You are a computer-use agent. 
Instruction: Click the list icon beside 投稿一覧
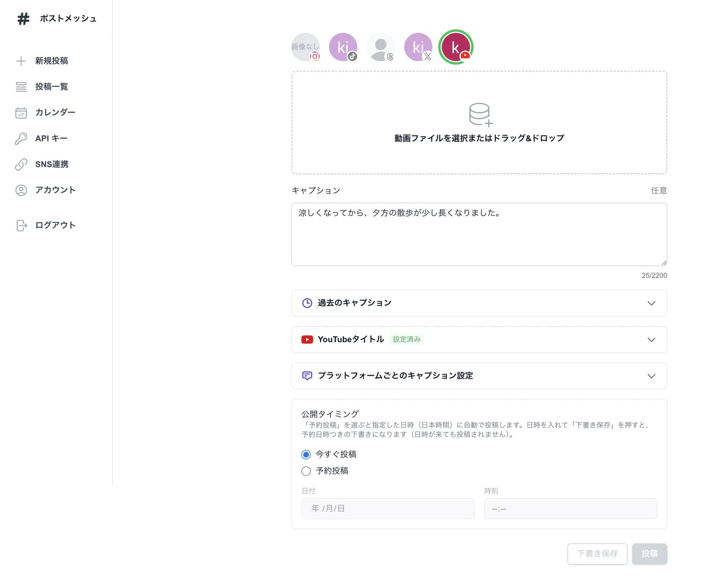pos(21,87)
